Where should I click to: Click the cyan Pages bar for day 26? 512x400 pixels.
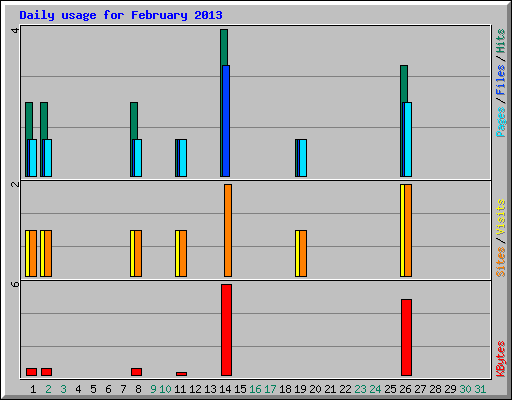(408, 139)
